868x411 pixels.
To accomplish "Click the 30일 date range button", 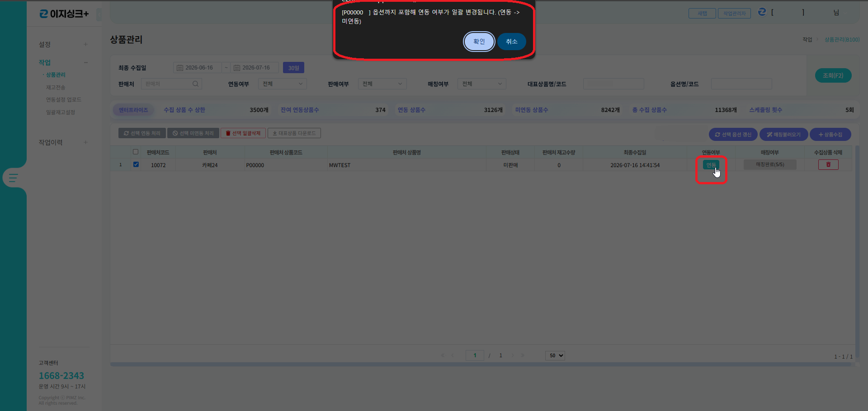I will pos(293,68).
